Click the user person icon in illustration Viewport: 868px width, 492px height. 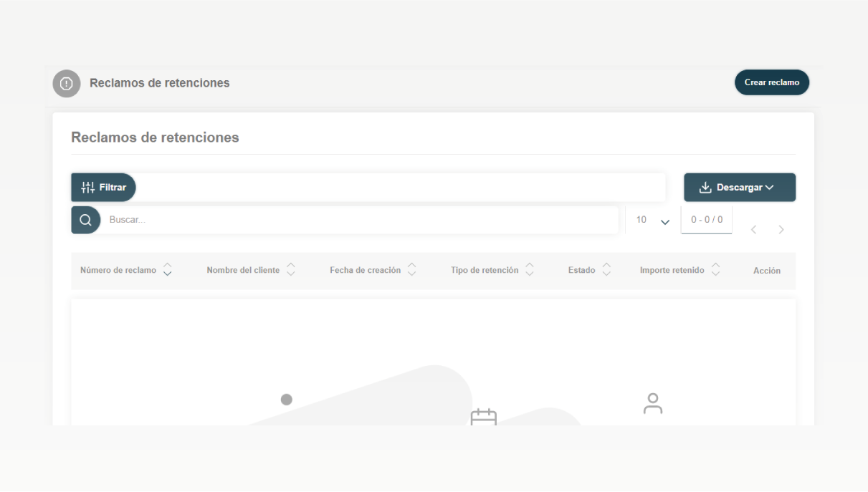point(652,403)
